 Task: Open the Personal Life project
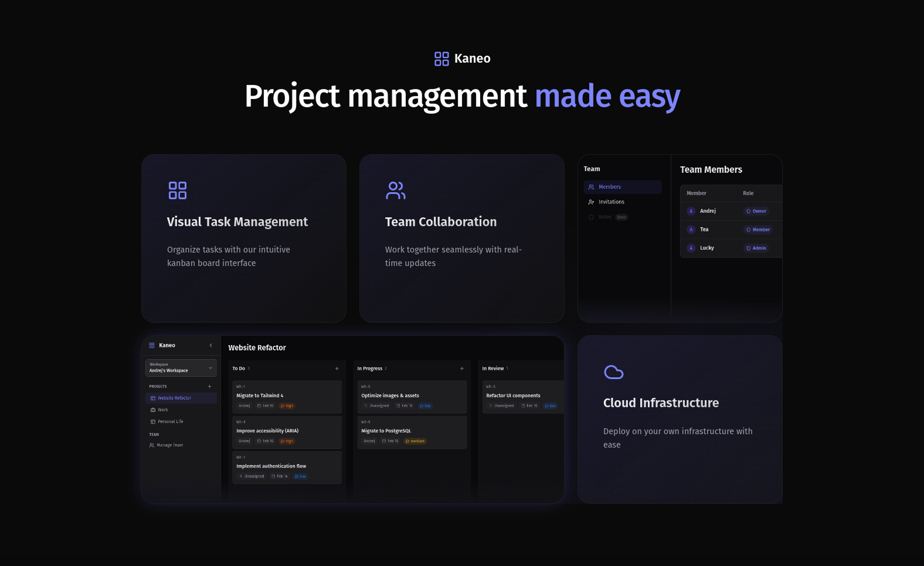coord(170,421)
